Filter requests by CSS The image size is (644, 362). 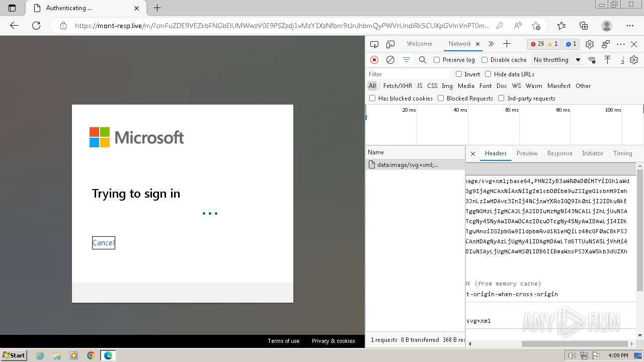coord(432,86)
